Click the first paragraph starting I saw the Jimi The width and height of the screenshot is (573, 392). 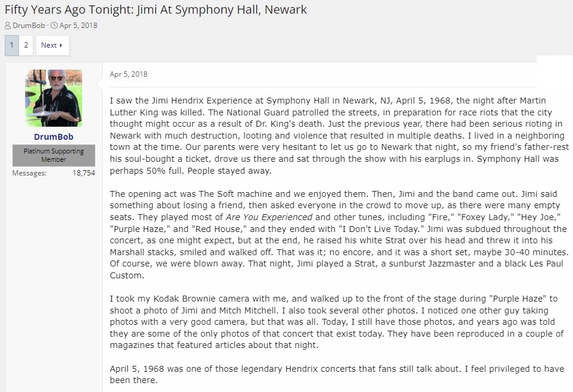339,136
